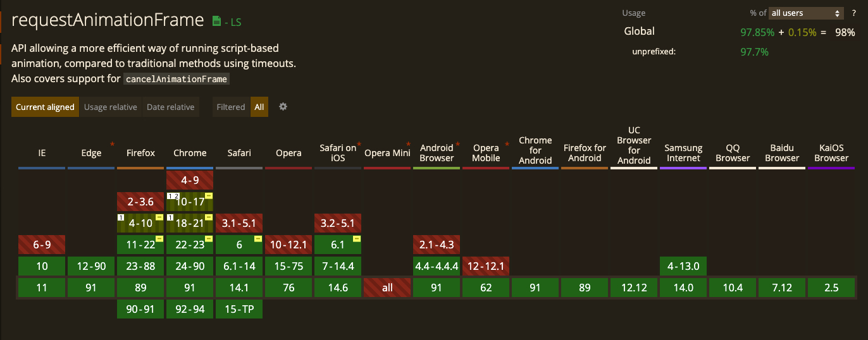Screen dimensions: 868x340
Task: Open the table settings gear icon
Action: click(283, 107)
